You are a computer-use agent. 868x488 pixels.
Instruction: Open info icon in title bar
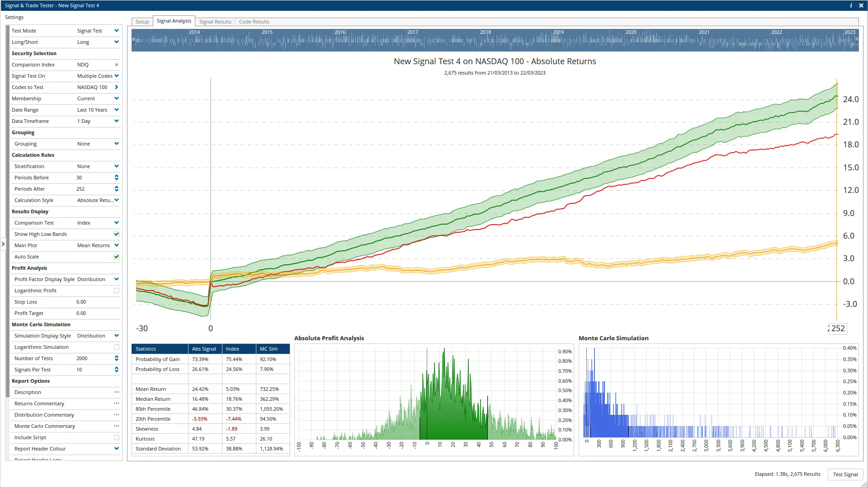coord(851,5)
